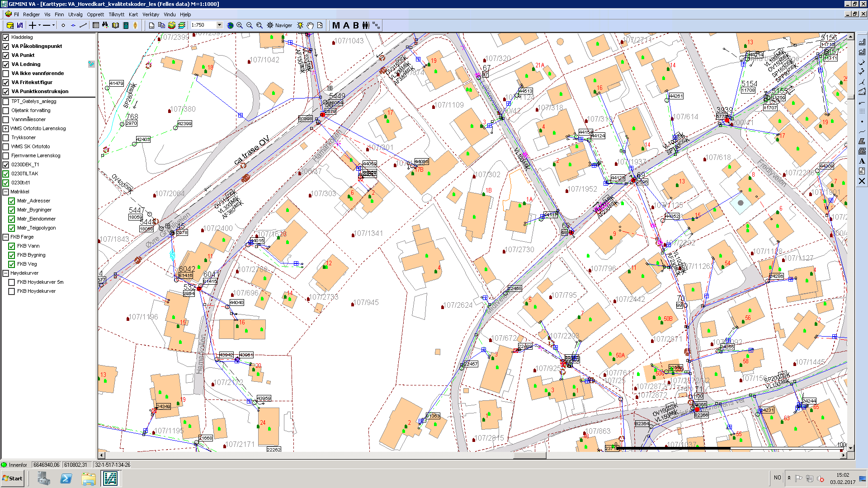This screenshot has width=868, height=488.
Task: Collapse the Høydekurver layer group
Action: pyautogui.click(x=5, y=273)
